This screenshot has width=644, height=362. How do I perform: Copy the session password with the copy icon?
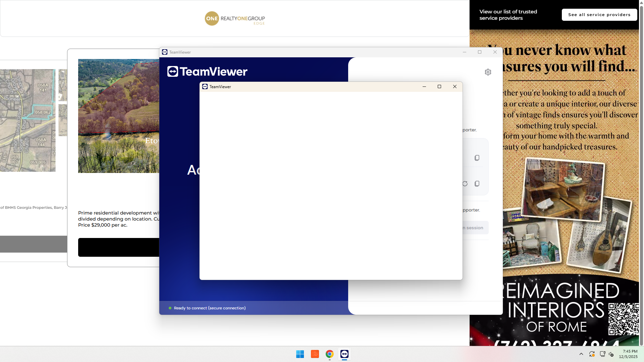pyautogui.click(x=477, y=183)
